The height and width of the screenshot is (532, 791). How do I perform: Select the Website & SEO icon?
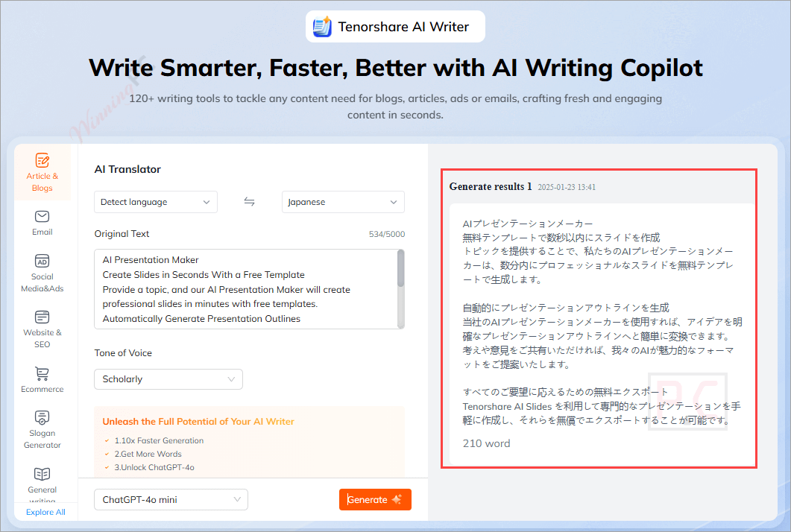[42, 315]
